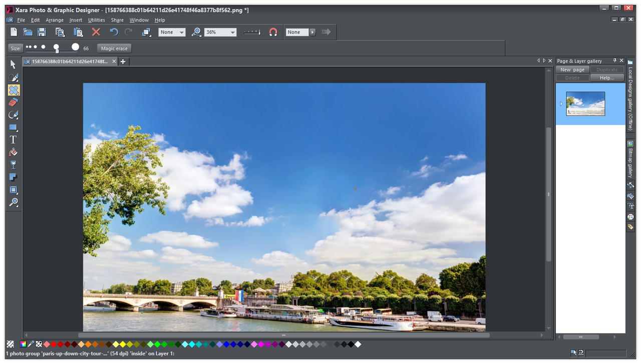Open the Arrange menu

click(55, 20)
